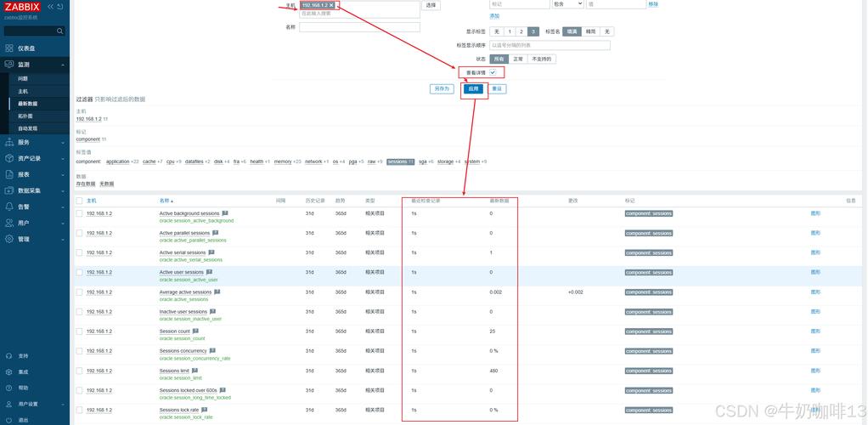Tick the checkbox for the Active user sessions row
The image size is (868, 425).
[x=80, y=273]
